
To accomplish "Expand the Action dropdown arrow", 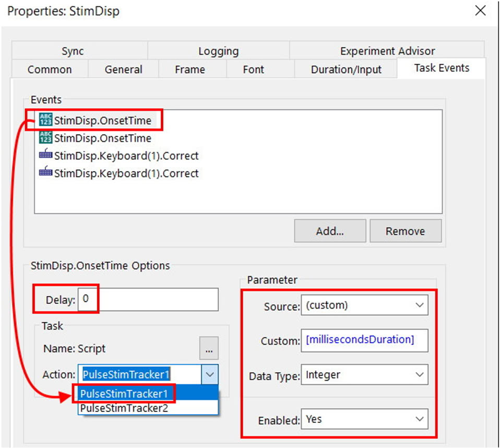I will 209,374.
